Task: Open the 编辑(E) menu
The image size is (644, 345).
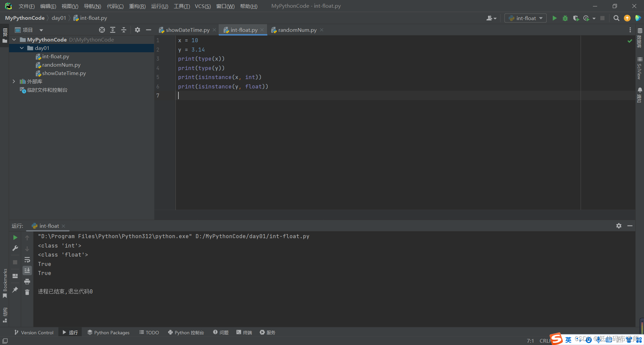Action: pyautogui.click(x=48, y=6)
